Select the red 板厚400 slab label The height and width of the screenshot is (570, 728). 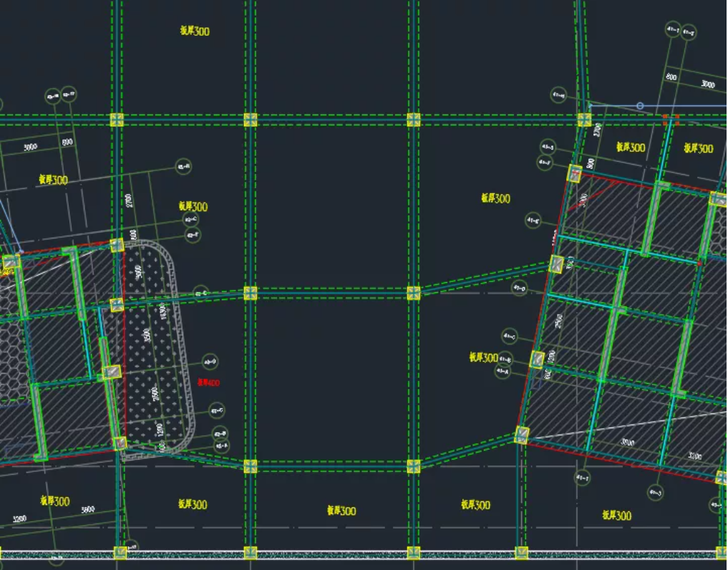208,383
